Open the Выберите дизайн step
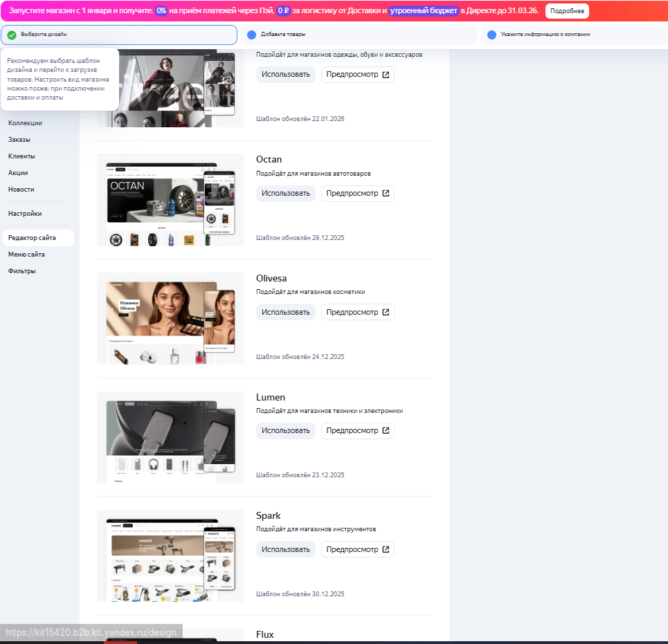This screenshot has width=668, height=644. click(x=119, y=35)
